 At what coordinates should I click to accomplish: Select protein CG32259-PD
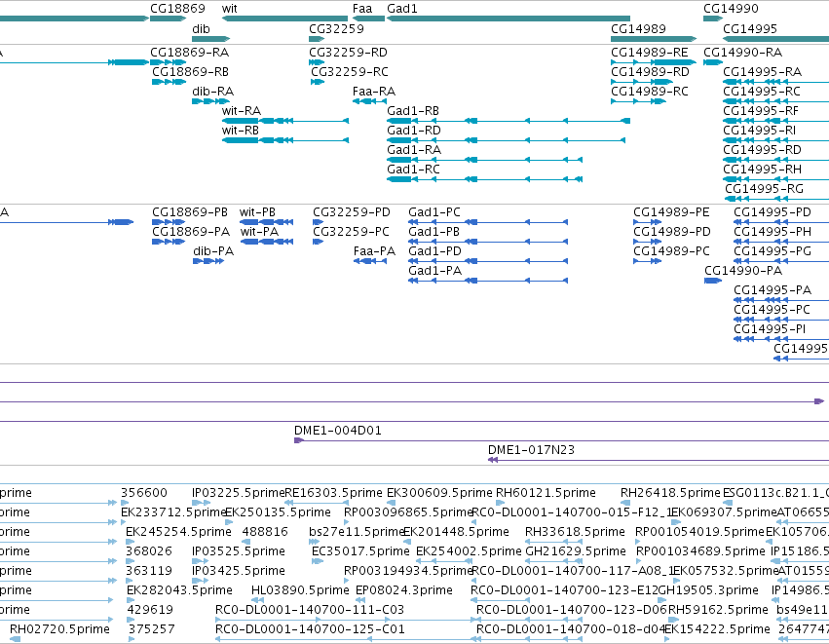click(x=318, y=222)
